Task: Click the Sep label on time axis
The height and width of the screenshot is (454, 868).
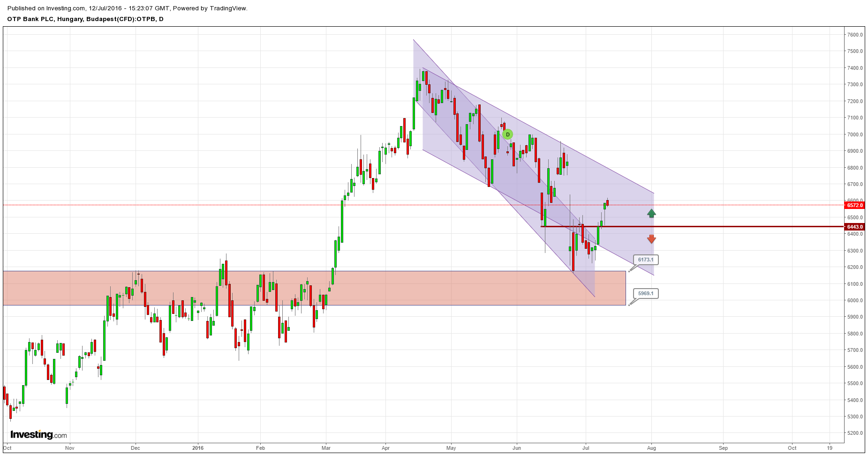Action: [x=723, y=448]
